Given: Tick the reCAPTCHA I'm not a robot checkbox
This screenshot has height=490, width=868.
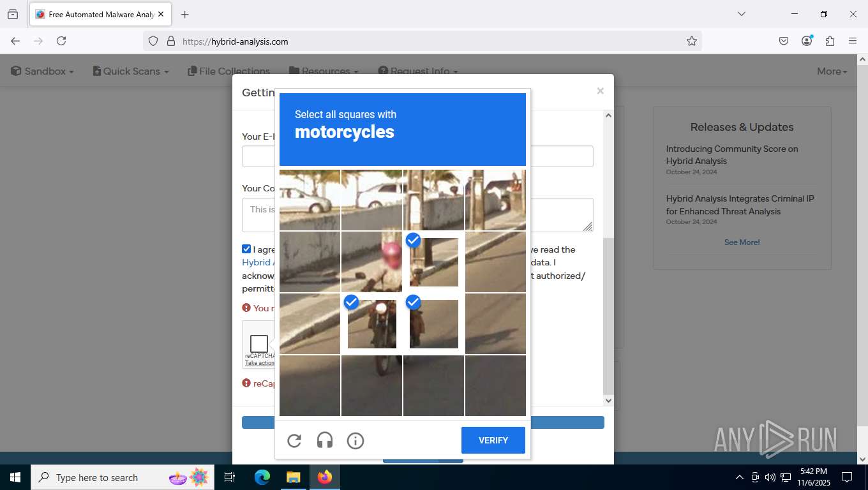Looking at the screenshot, I should (259, 344).
